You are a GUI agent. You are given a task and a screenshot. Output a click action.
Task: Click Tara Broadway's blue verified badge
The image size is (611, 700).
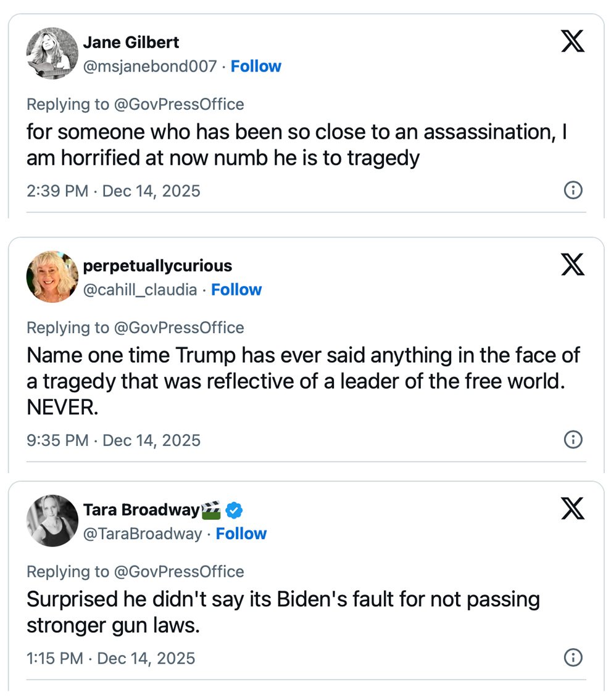pos(233,510)
